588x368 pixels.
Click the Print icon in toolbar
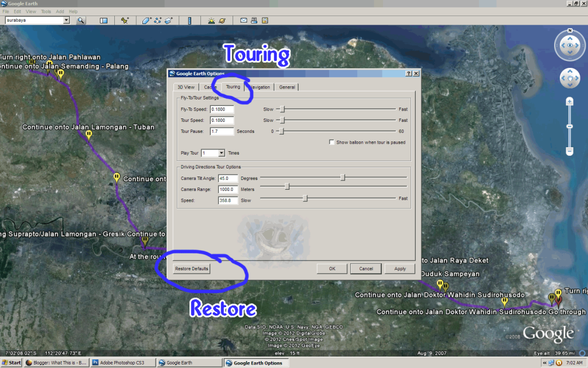pyautogui.click(x=254, y=20)
